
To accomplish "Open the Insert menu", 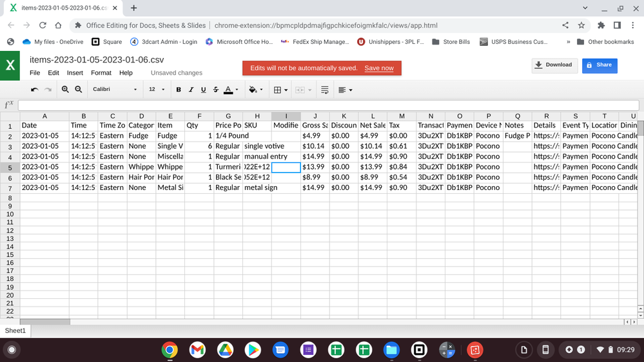I will (75, 73).
